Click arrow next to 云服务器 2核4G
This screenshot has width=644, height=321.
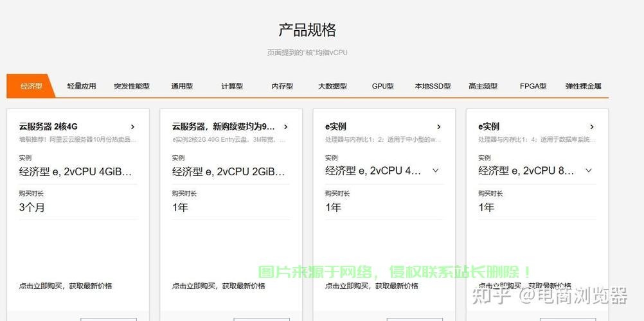(132, 127)
